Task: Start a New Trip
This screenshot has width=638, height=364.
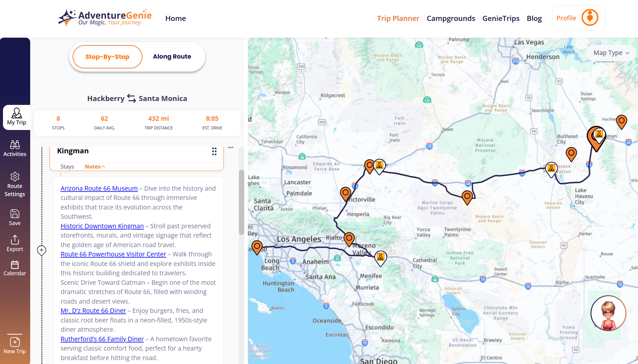Action: 15,345
